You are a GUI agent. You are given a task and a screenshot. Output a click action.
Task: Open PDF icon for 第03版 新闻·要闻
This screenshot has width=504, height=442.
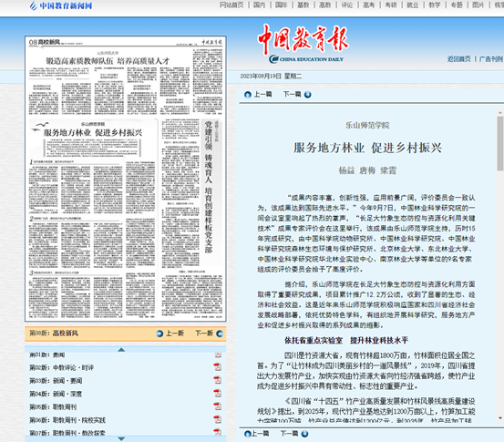coord(218,380)
